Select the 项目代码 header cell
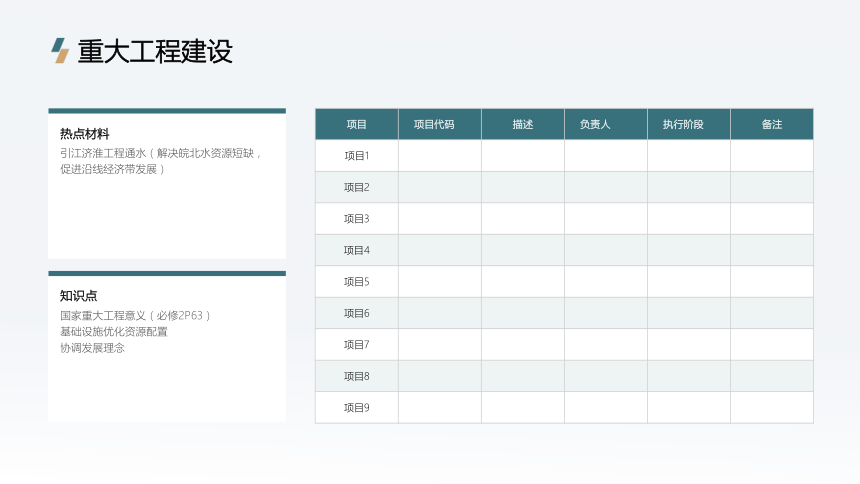 (x=440, y=125)
